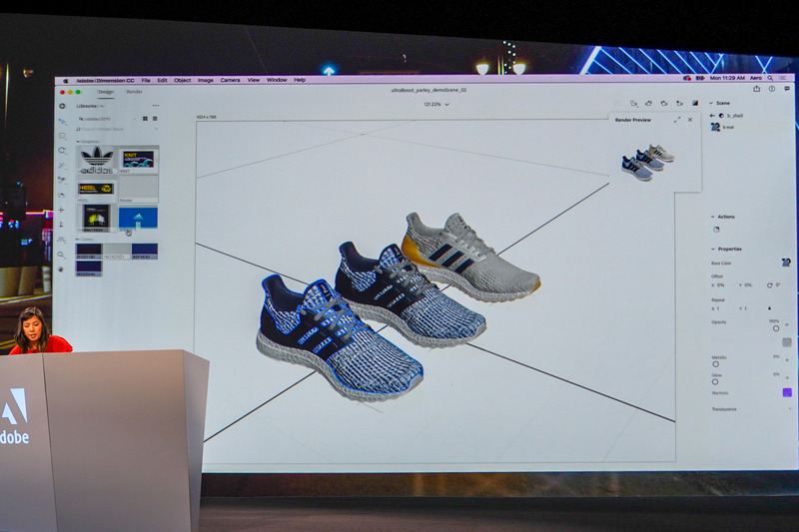Toggle the Repeat aspect lock icon
The image size is (799, 532).
pyautogui.click(x=769, y=308)
